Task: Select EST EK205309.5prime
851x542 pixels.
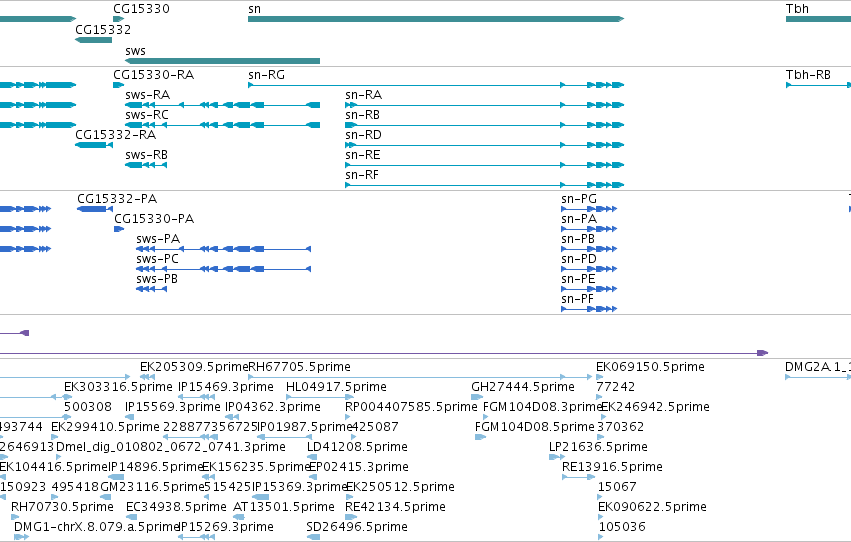Action: [x=194, y=367]
